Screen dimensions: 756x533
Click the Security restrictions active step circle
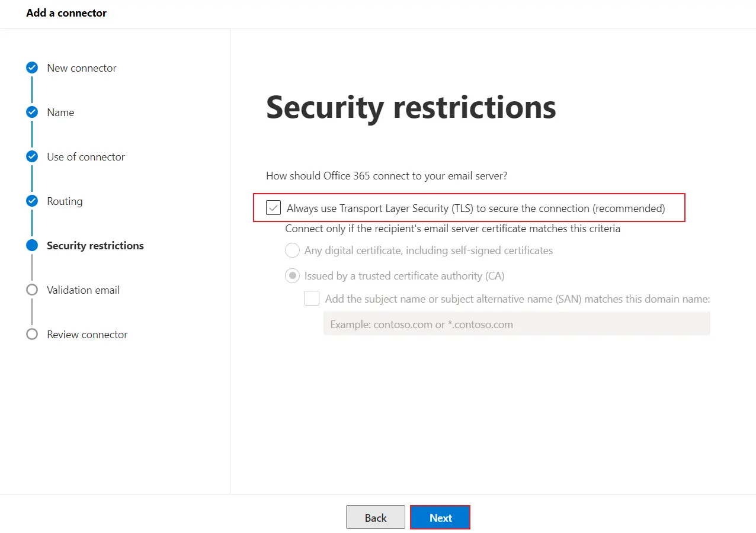[32, 245]
